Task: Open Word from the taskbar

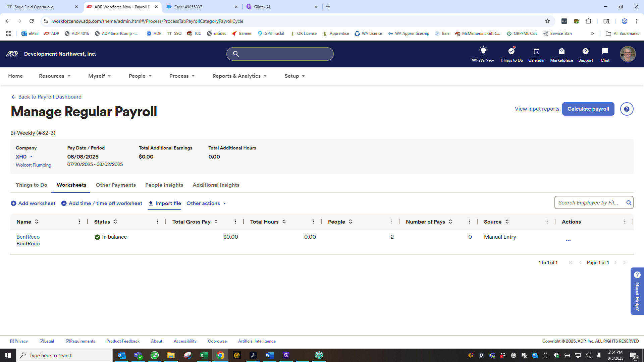Action: 269,355
